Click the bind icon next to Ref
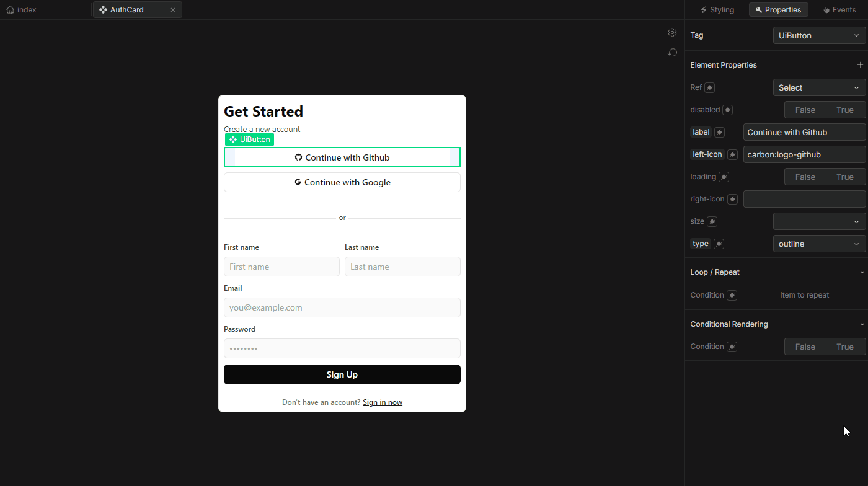The width and height of the screenshot is (868, 486). click(x=709, y=87)
